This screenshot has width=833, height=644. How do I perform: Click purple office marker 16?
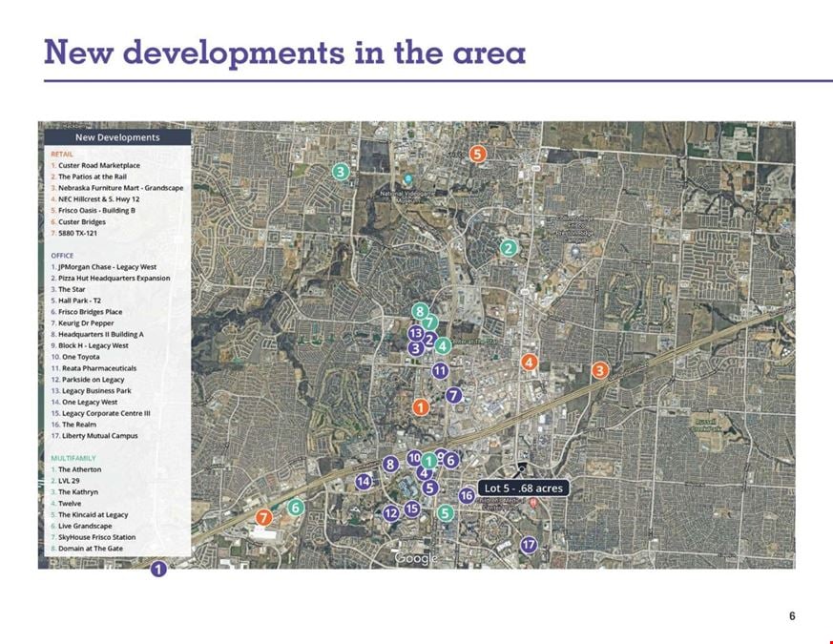pyautogui.click(x=467, y=496)
